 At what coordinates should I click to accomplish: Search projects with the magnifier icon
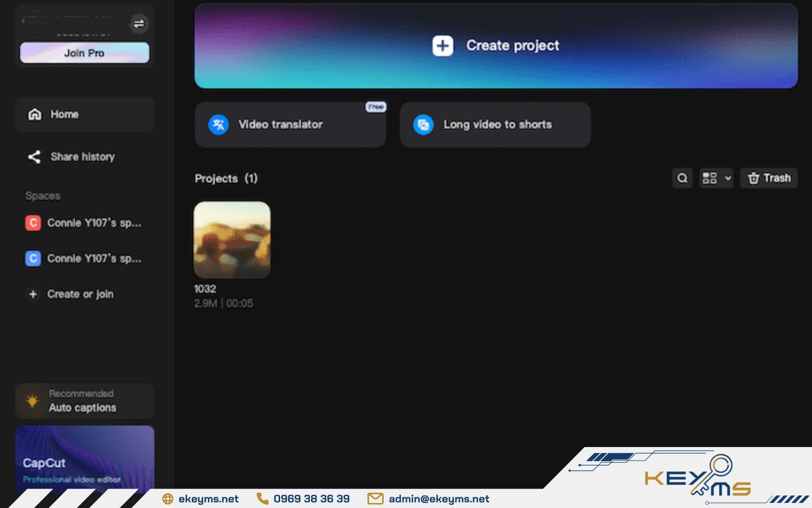[682, 178]
